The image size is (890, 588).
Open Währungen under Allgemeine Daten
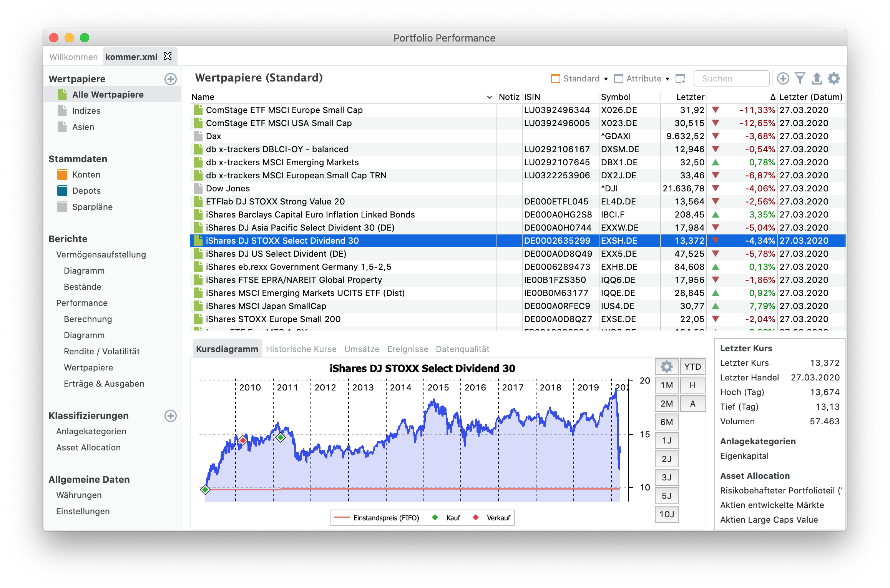coord(79,495)
